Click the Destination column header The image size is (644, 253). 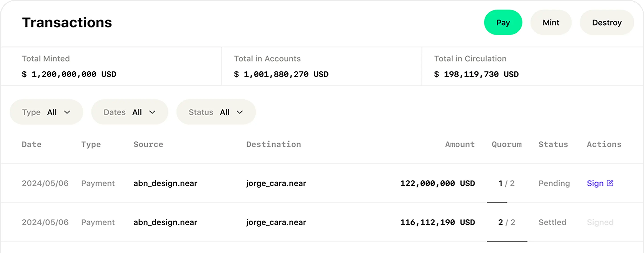click(274, 144)
